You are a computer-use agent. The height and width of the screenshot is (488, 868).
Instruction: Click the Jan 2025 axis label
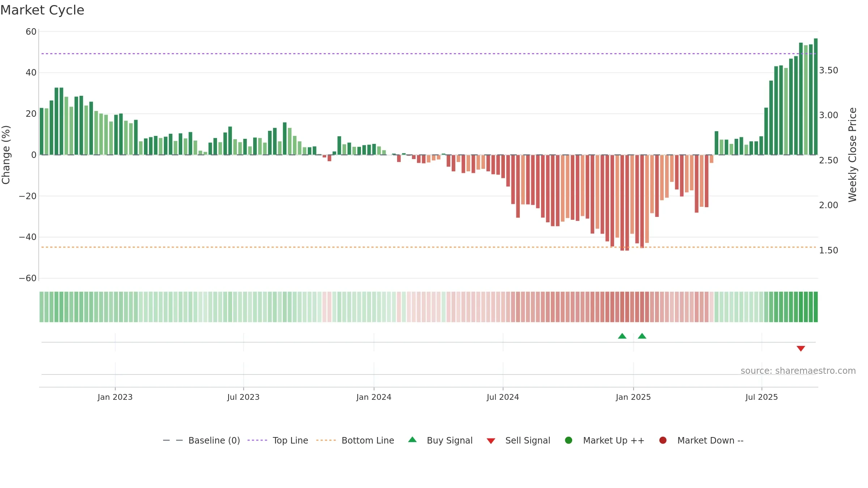(633, 397)
